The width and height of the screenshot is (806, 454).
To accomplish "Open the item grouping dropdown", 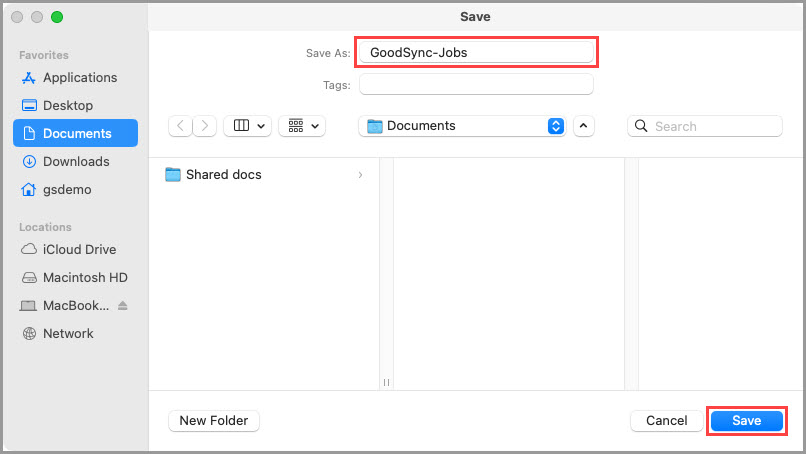I will [302, 126].
